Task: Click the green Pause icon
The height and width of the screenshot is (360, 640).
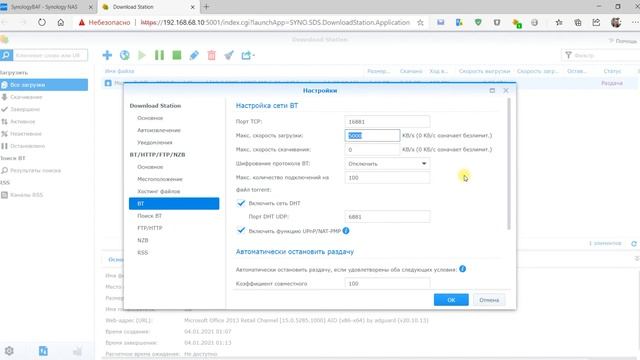Action: (159, 55)
